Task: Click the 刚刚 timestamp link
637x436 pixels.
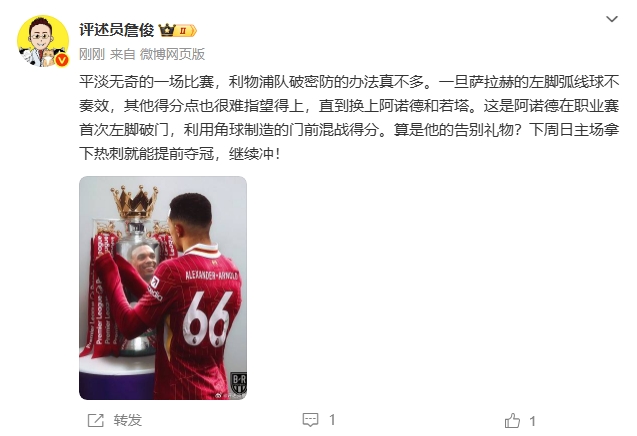Action: tap(92, 54)
